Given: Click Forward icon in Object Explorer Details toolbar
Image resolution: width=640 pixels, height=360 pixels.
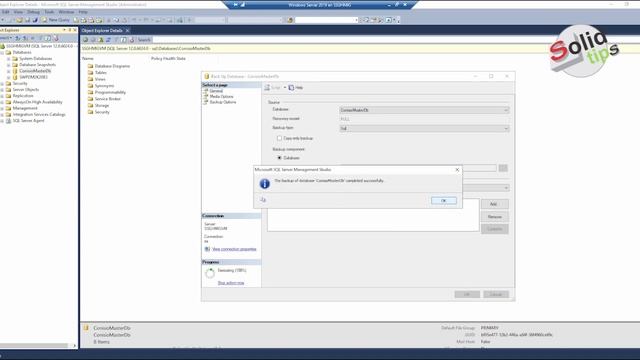Looking at the screenshot, I should pos(93,40).
